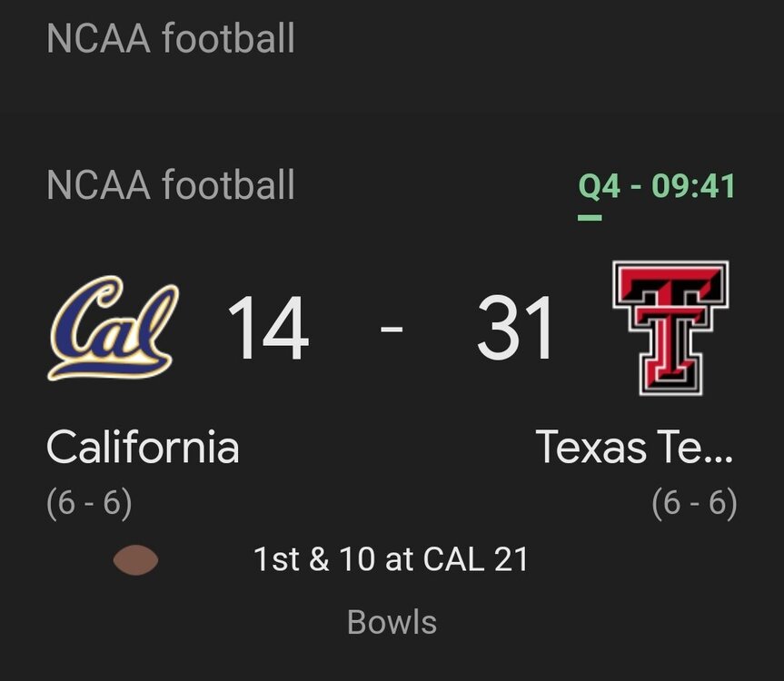Click the word football in the top header
This screenshot has width=784, height=681.
228,39
